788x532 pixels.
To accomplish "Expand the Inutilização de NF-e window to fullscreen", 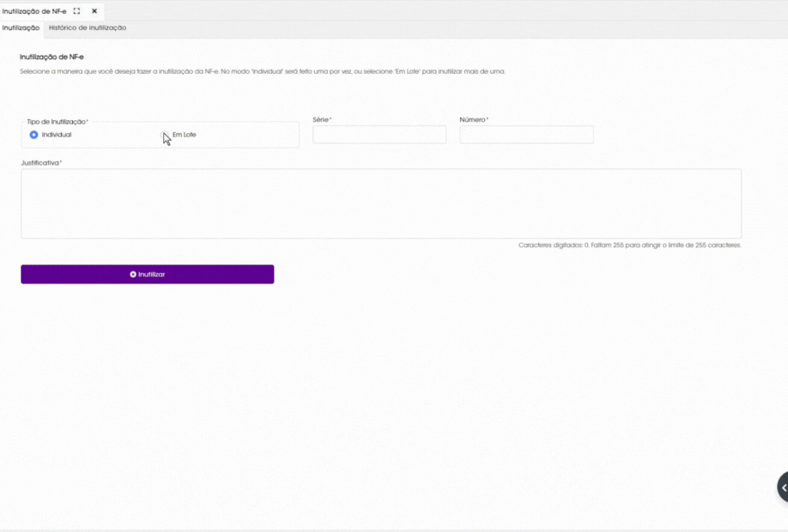I will point(76,11).
